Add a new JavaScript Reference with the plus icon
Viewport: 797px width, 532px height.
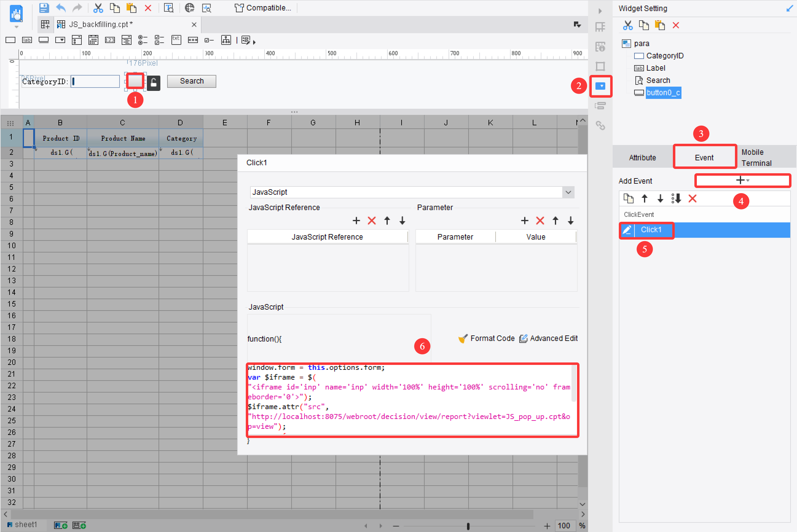coord(356,221)
